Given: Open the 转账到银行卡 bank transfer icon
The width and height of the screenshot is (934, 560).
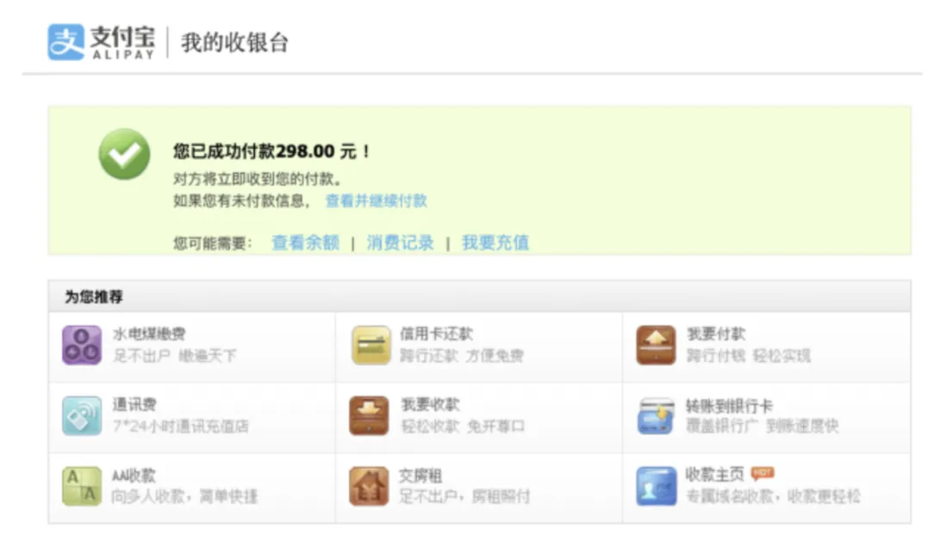Looking at the screenshot, I should [657, 415].
